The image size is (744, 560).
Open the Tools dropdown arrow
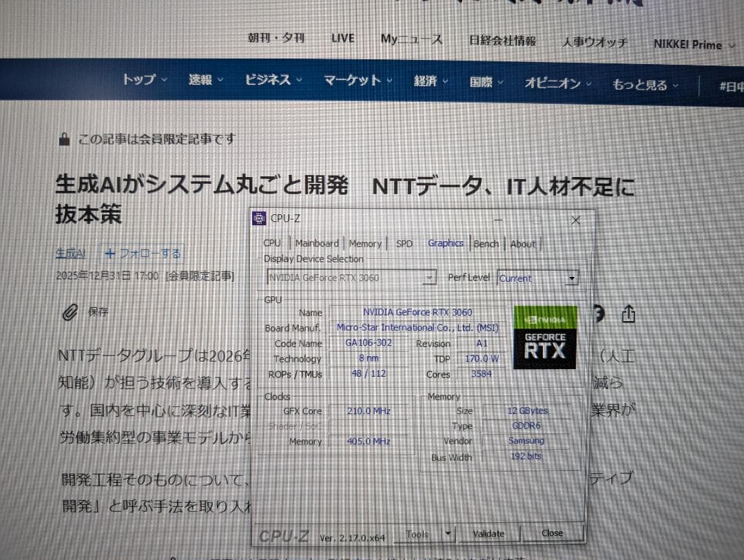click(x=449, y=533)
